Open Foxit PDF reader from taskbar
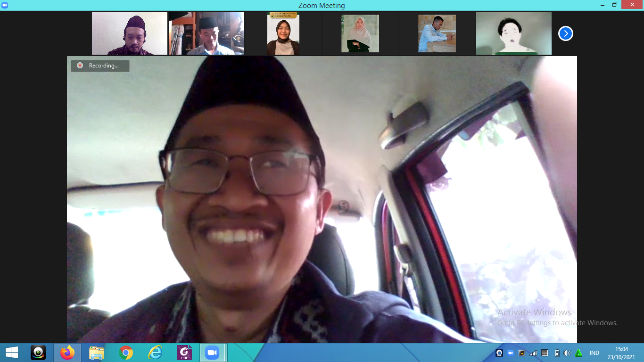Viewport: 644px width, 362px height. [184, 353]
